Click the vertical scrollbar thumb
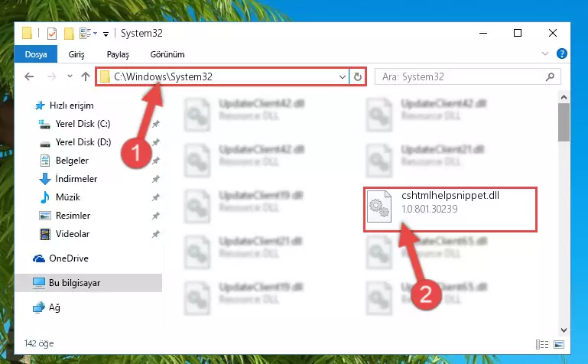Viewport: 588px width, 364px height. pyautogui.click(x=564, y=122)
